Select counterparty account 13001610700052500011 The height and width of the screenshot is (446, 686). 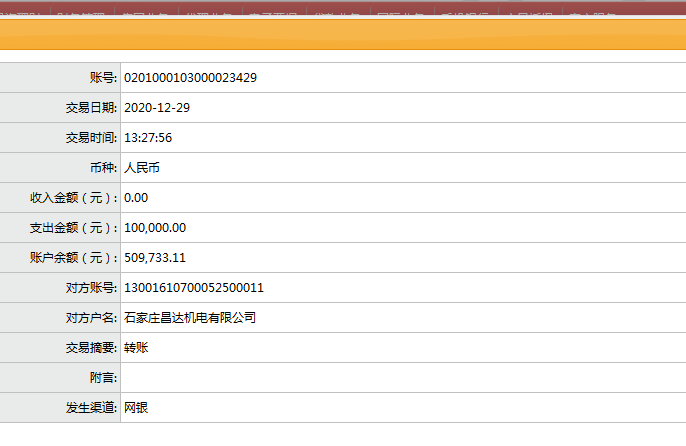pos(193,288)
